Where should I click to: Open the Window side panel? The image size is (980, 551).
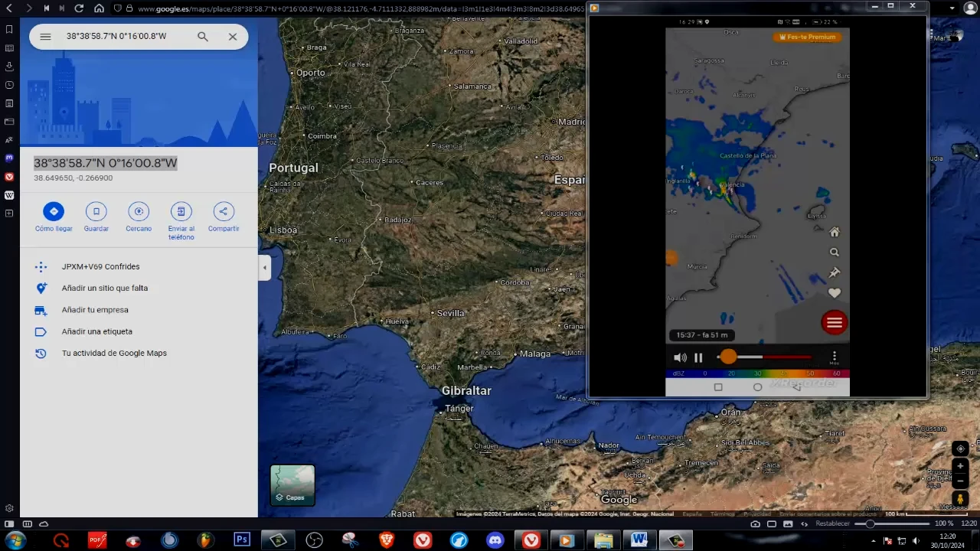9,121
